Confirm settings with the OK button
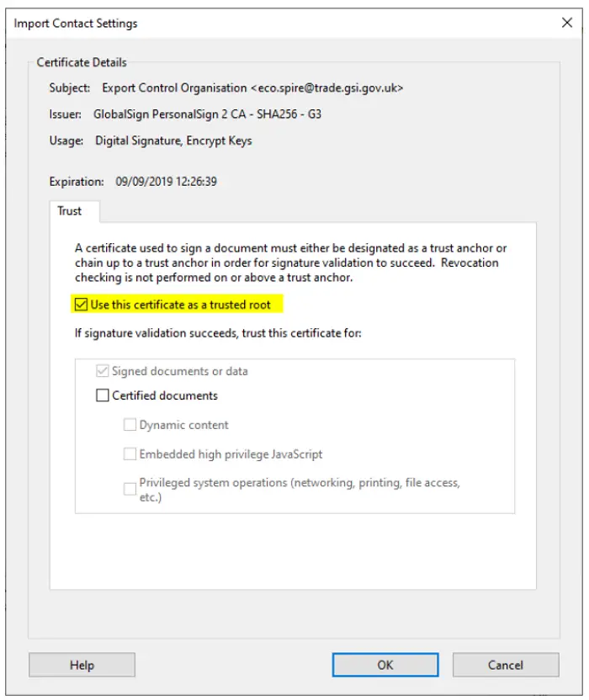 tap(385, 665)
